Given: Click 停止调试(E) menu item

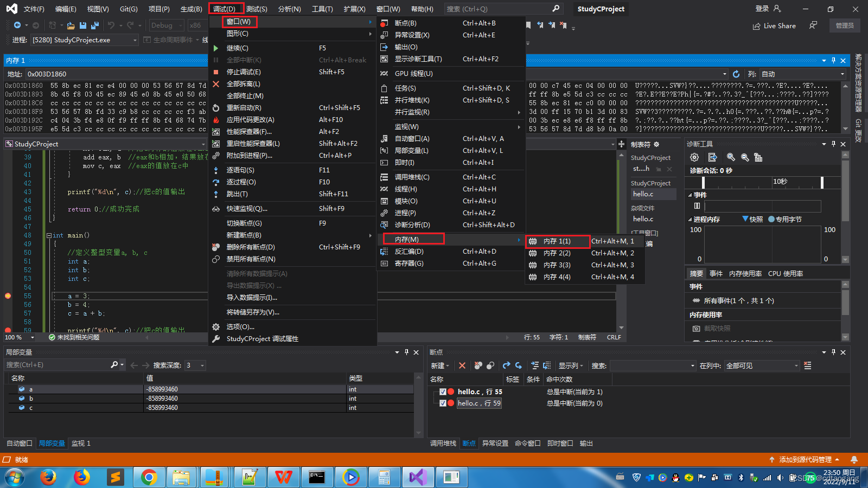Looking at the screenshot, I should tap(292, 72).
